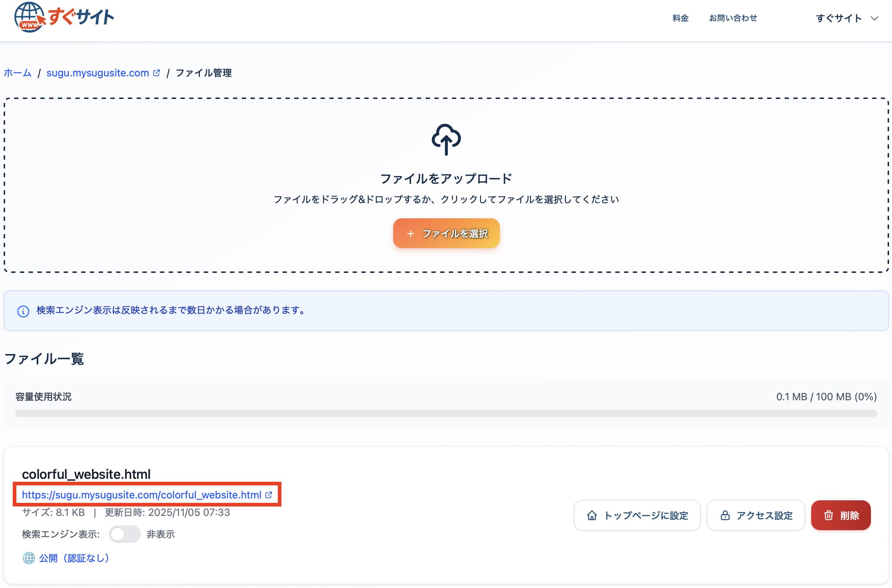
Task: Click info icon in the search engine notice
Action: coord(23,310)
